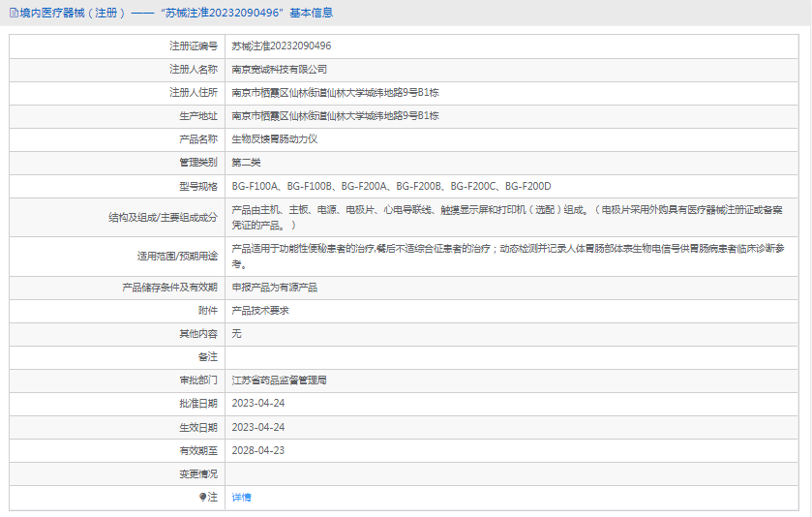Click the 适用范围/预期用途 description text
The height and width of the screenshot is (517, 812).
[x=508, y=257]
